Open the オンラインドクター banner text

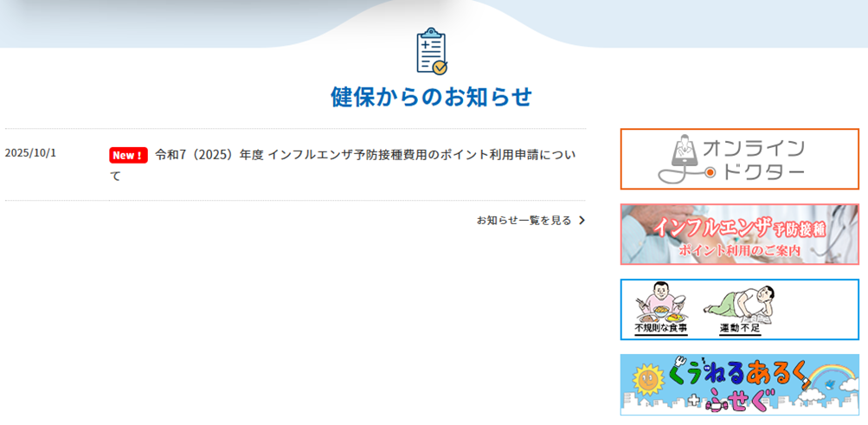(755, 160)
